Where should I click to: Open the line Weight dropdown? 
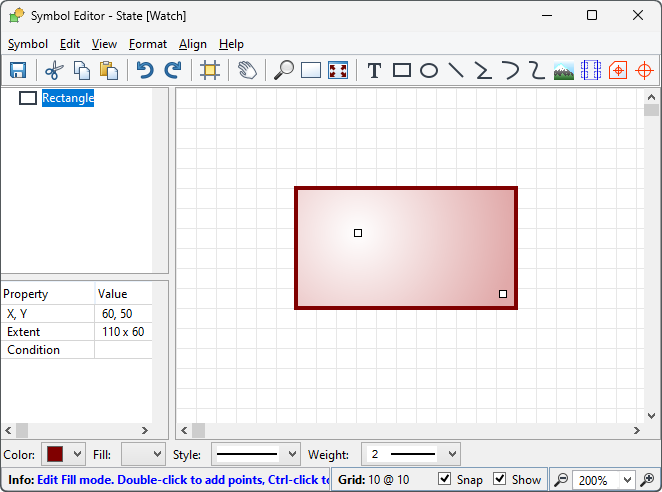[410, 455]
